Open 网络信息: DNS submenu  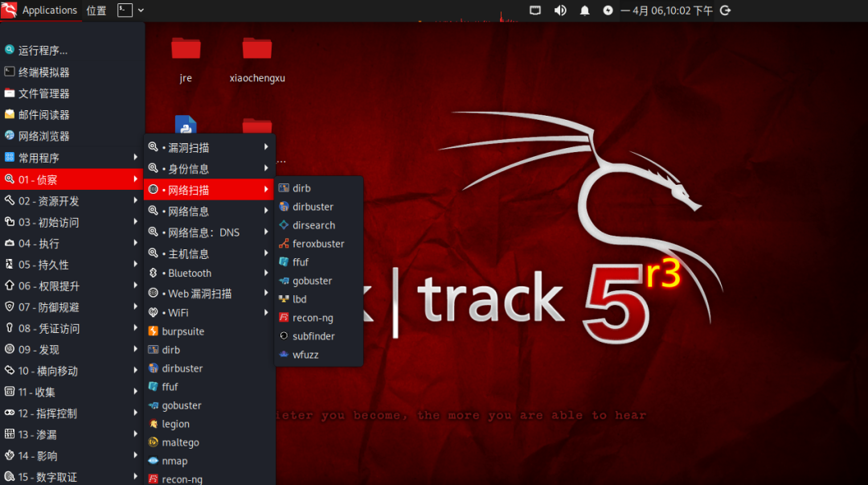click(209, 232)
